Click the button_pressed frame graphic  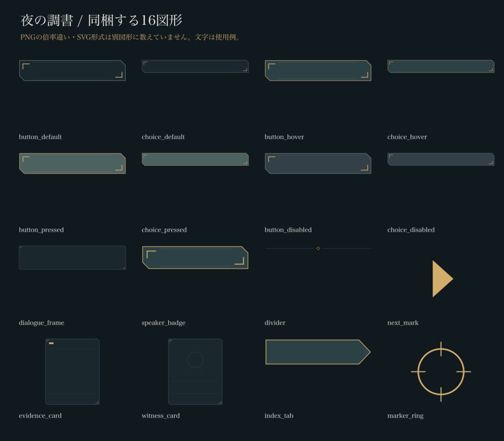(x=72, y=163)
